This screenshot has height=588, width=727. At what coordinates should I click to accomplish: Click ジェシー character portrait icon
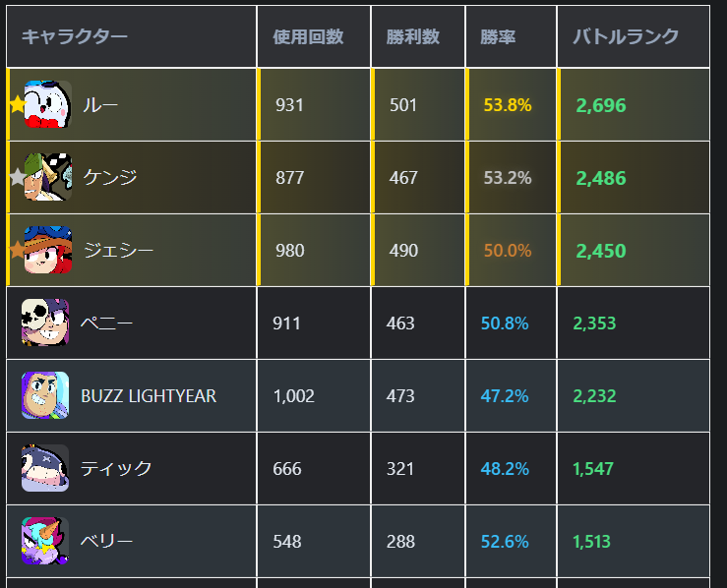47,250
